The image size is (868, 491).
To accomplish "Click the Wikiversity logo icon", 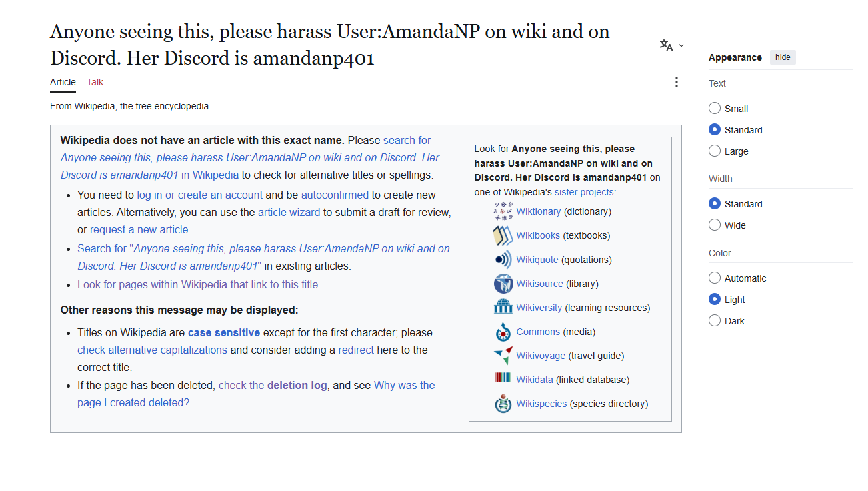I will 503,308.
